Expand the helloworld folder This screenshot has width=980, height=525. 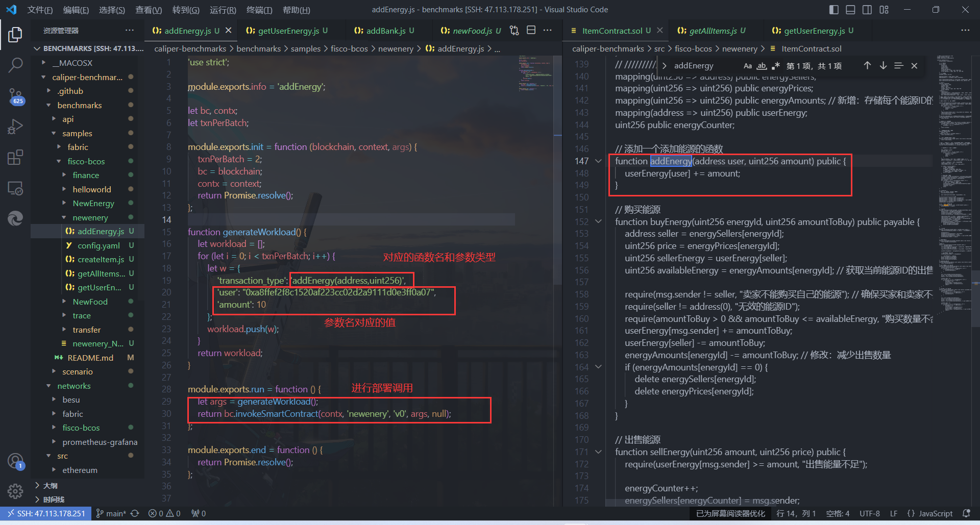91,189
